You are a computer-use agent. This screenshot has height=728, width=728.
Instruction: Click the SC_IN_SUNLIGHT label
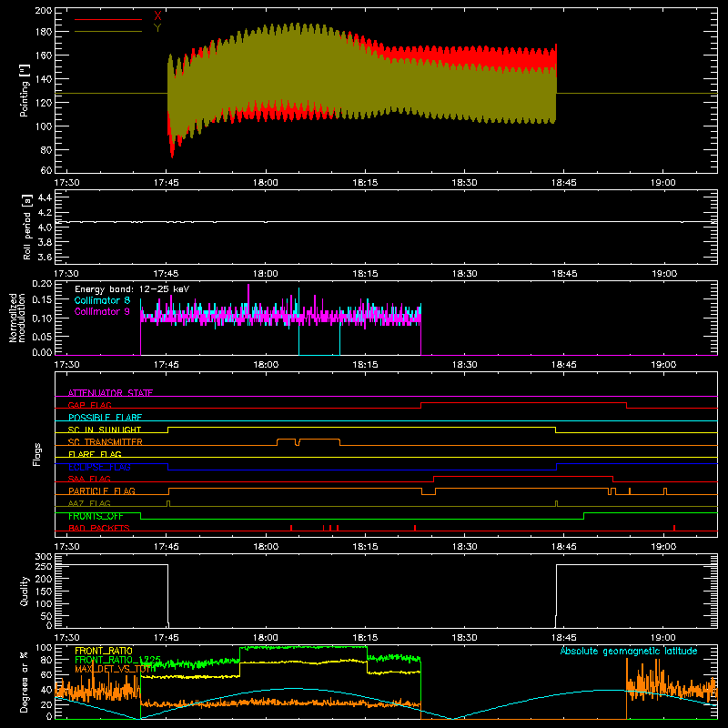[105, 430]
